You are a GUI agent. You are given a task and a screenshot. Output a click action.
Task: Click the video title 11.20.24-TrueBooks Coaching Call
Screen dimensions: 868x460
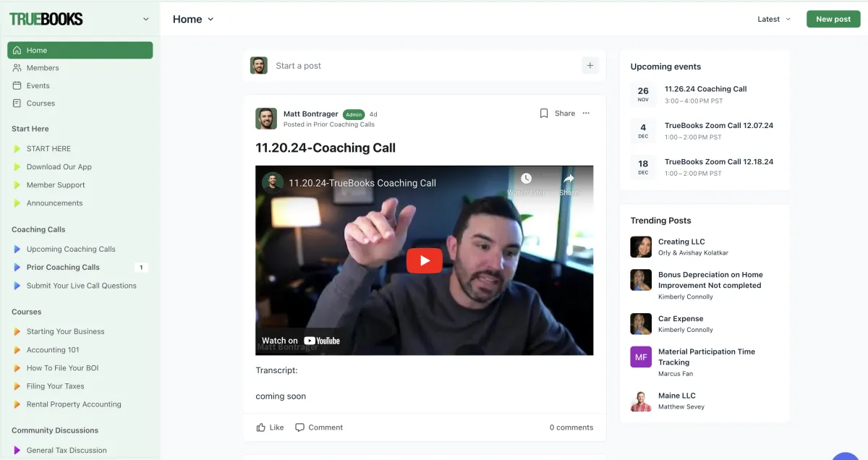362,183
